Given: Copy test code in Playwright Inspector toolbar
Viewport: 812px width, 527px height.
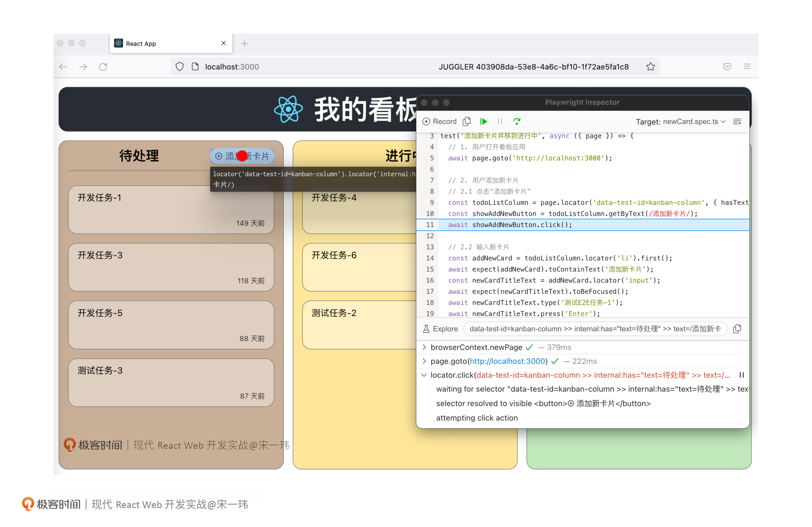Looking at the screenshot, I should coord(467,121).
